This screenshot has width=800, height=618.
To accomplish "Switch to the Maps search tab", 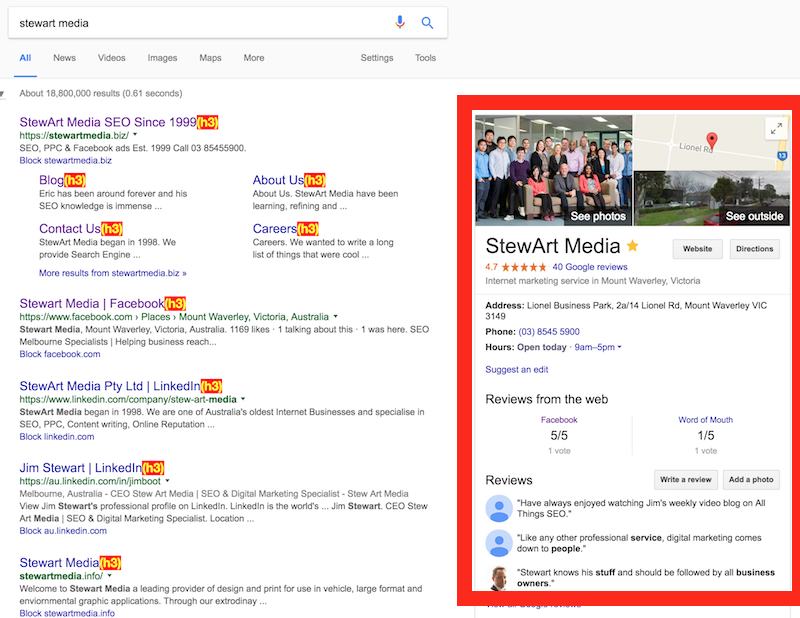I will point(210,58).
